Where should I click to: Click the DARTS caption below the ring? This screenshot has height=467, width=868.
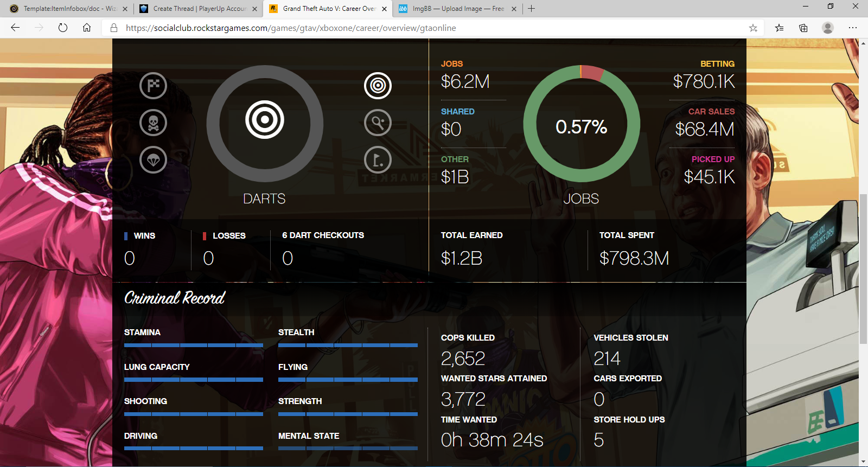(264, 199)
